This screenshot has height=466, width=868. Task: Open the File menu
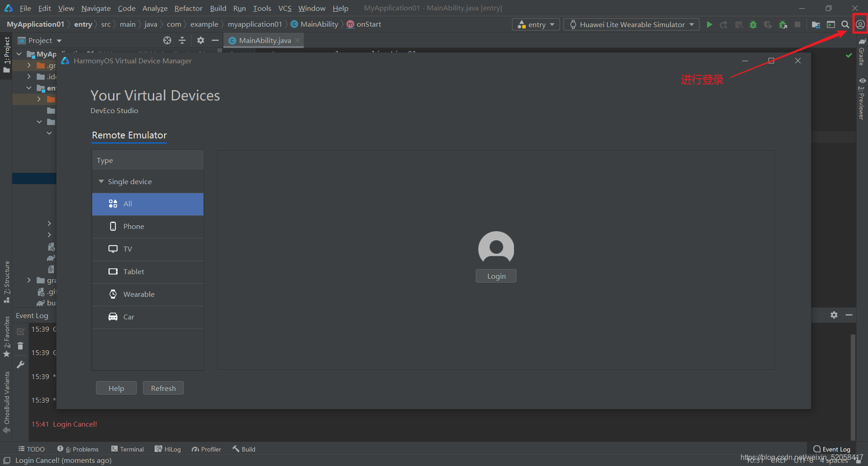coord(25,8)
